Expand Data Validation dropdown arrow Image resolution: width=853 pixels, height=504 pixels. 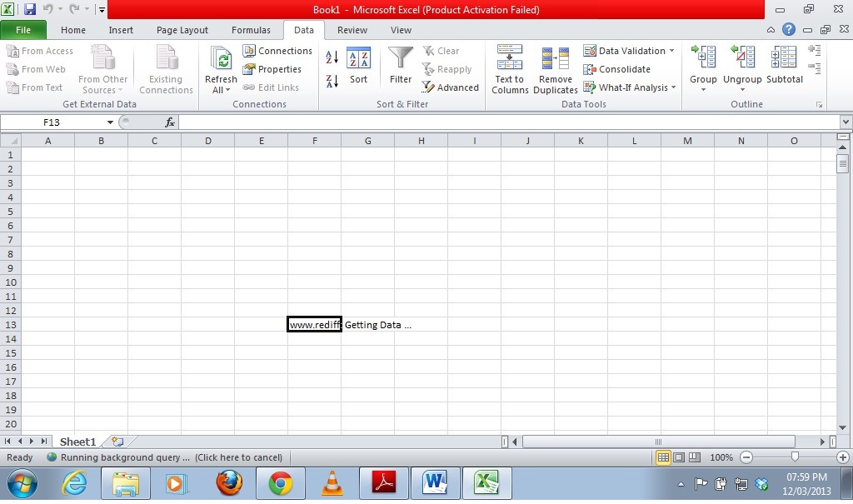672,51
